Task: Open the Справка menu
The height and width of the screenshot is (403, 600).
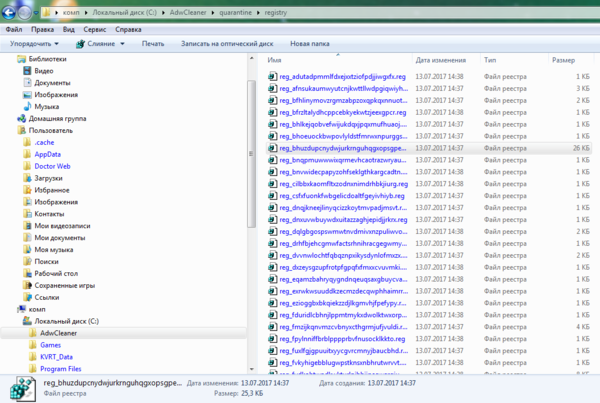Action: [x=128, y=29]
